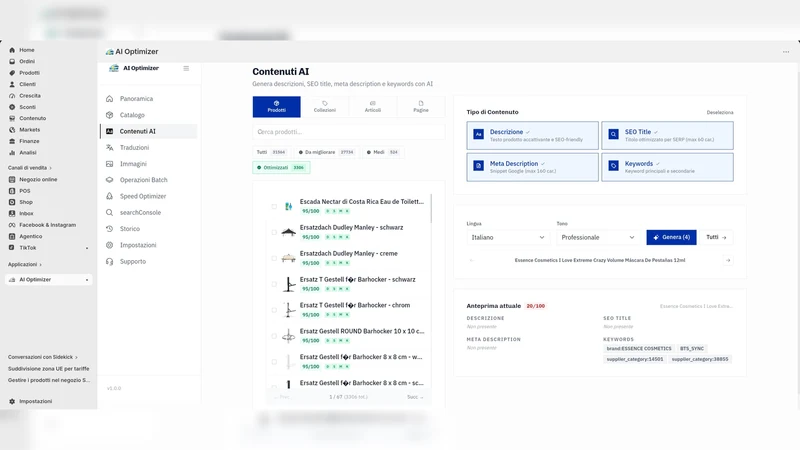Filter by Medi products
Viewport: 800px width, 450px height.
pyautogui.click(x=382, y=152)
